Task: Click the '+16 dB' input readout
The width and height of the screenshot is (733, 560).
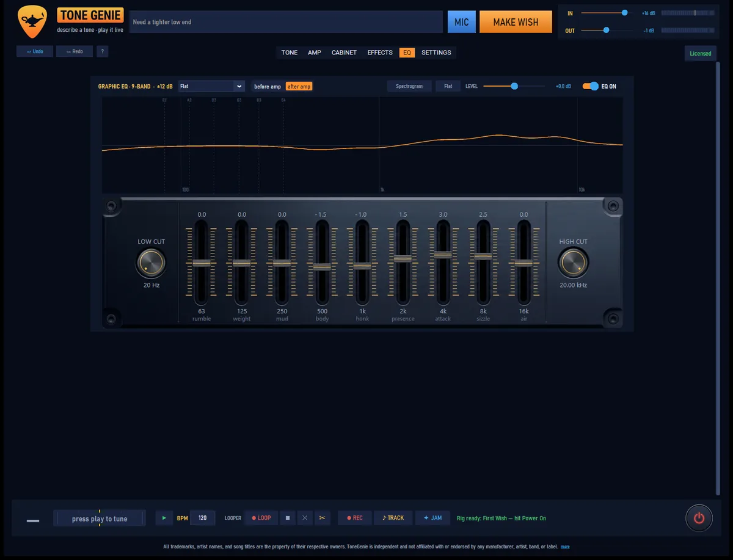Action: [x=648, y=13]
